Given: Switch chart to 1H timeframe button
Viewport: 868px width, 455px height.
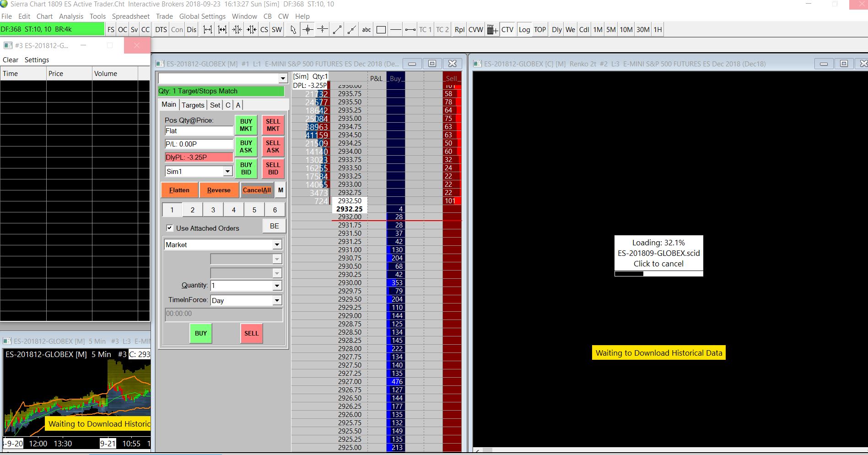Looking at the screenshot, I should pos(658,30).
